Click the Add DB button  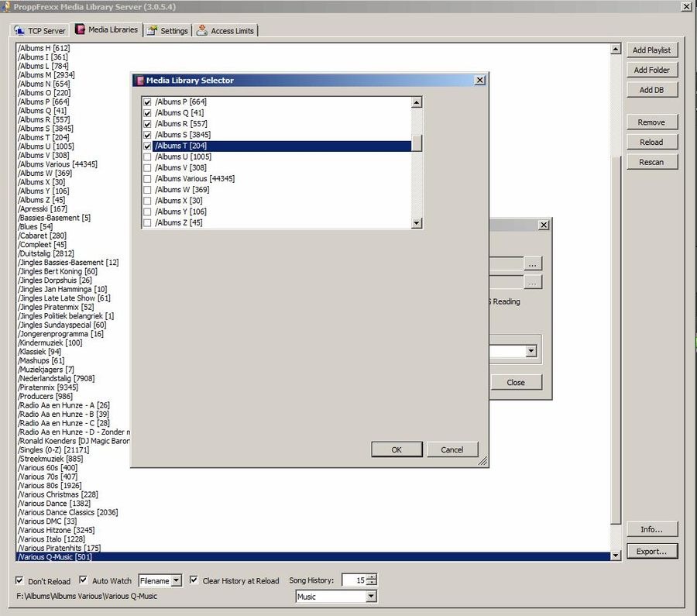[x=651, y=90]
